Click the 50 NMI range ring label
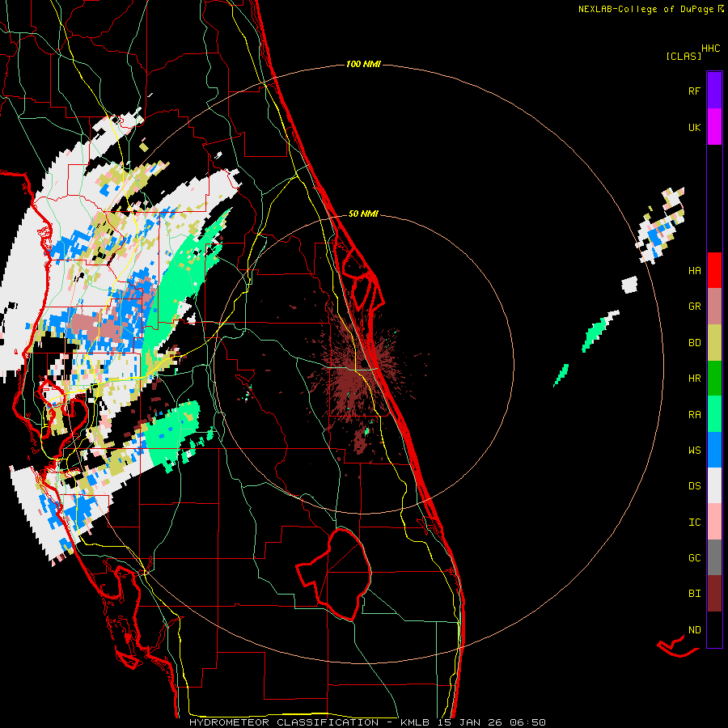The width and height of the screenshot is (728, 728). pyautogui.click(x=363, y=214)
